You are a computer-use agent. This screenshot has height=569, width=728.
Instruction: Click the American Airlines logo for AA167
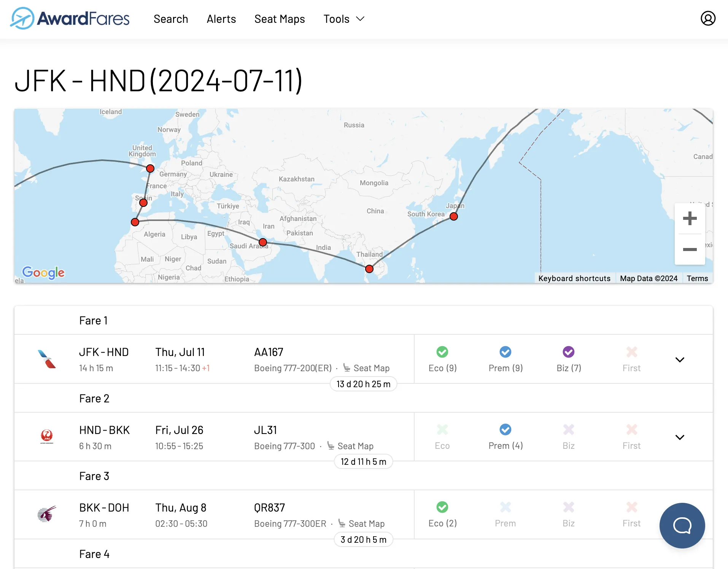[47, 359]
